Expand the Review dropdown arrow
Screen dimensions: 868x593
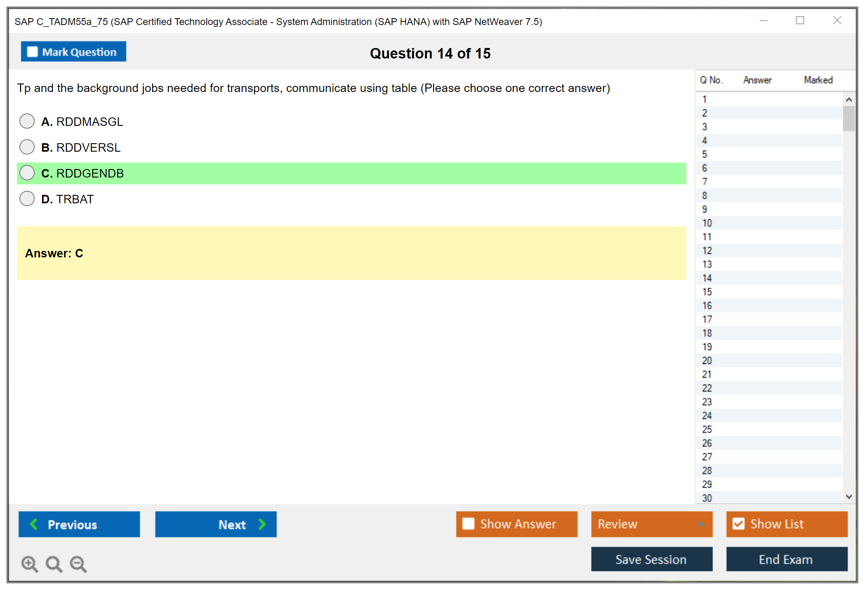click(700, 524)
